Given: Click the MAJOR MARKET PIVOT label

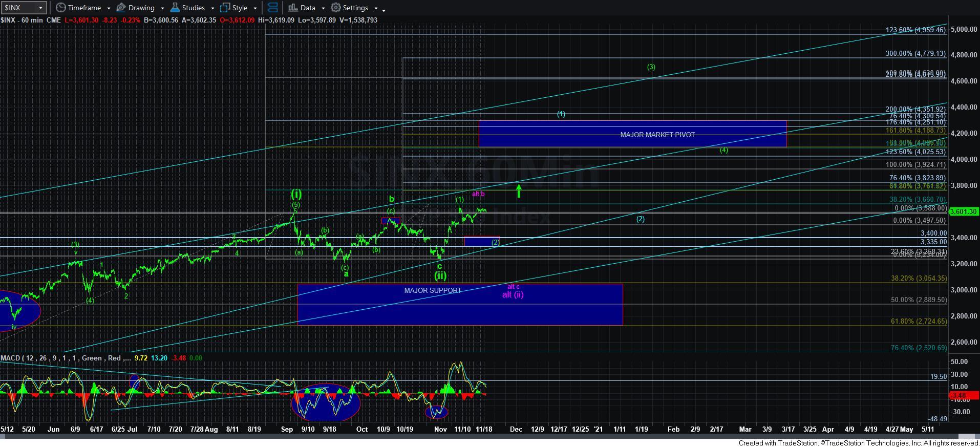Looking at the screenshot, I should 657,135.
